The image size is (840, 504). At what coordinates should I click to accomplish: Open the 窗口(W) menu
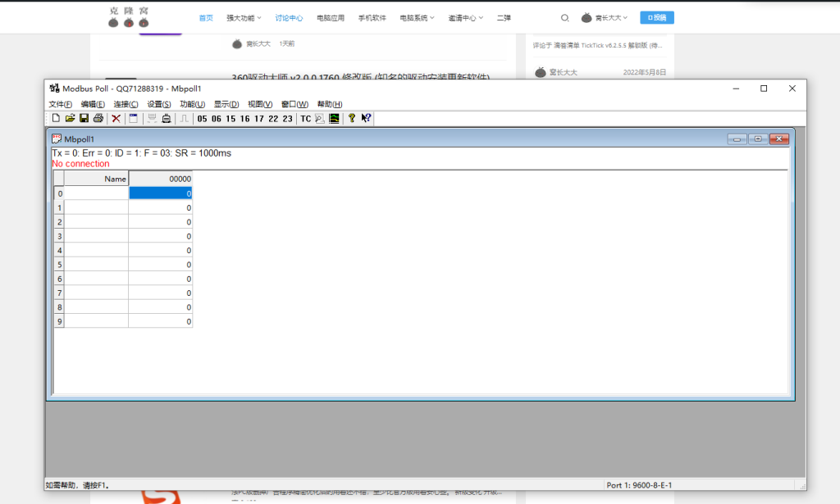point(294,104)
